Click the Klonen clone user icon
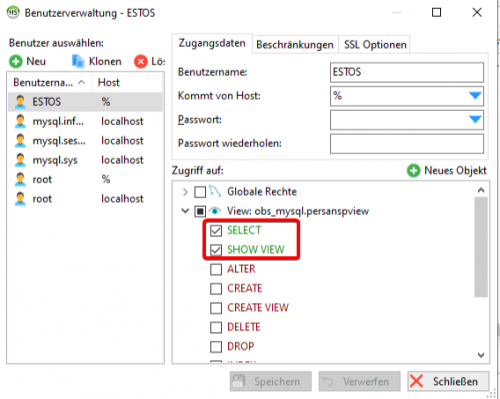Image resolution: width=500 pixels, height=399 pixels. tap(78, 62)
